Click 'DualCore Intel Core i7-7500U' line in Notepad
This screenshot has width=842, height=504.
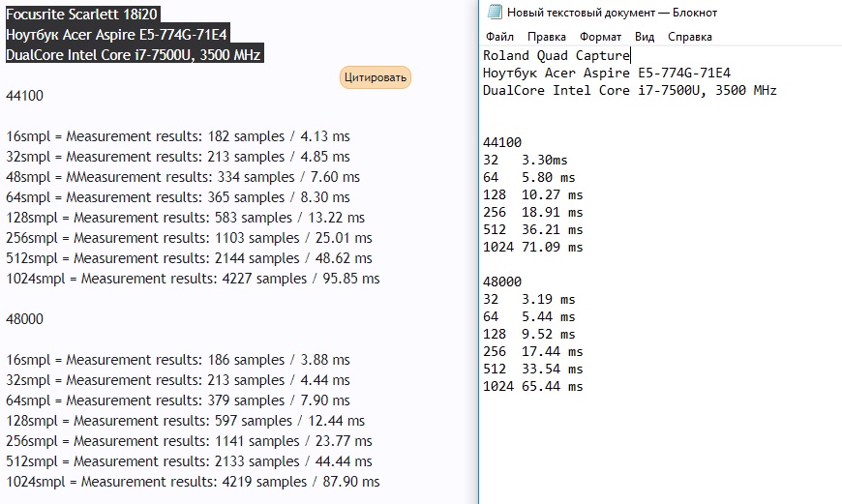pos(630,90)
